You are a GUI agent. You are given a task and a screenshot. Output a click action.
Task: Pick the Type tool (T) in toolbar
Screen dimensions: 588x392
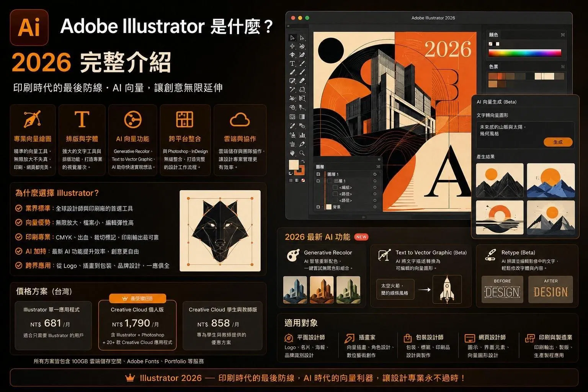(x=292, y=64)
